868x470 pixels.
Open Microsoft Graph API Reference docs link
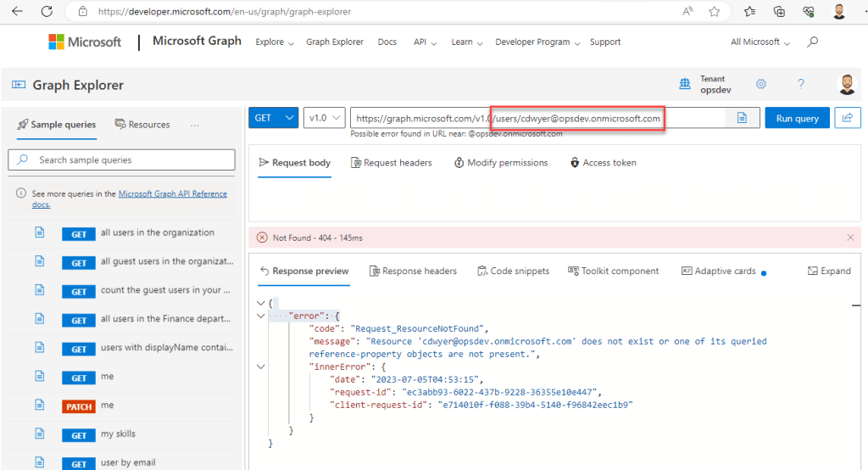[x=172, y=194]
